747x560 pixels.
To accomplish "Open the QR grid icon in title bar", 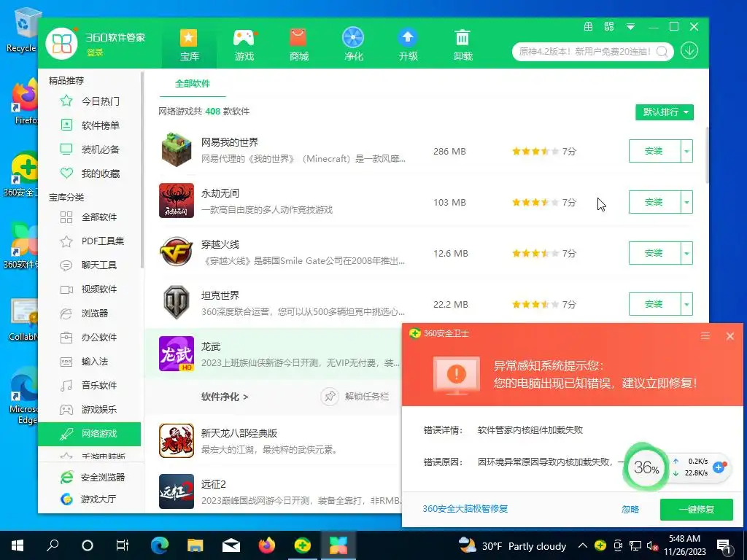I will [x=609, y=27].
